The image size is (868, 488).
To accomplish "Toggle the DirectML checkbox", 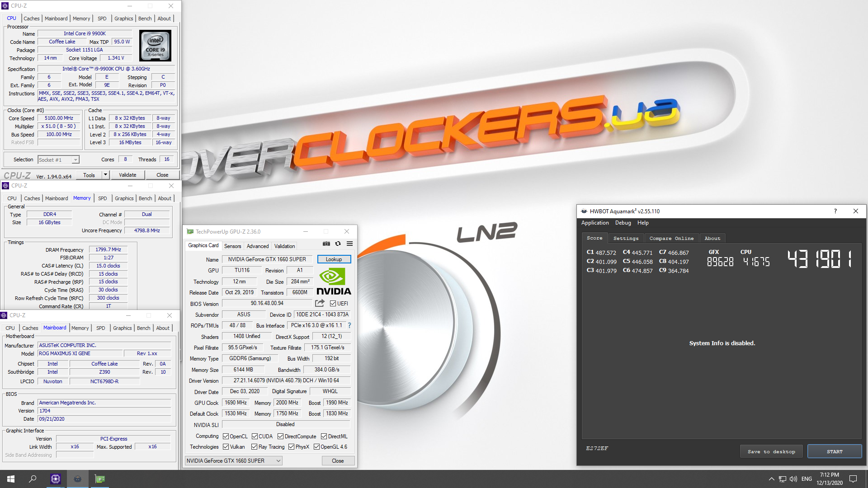I will 324,436.
